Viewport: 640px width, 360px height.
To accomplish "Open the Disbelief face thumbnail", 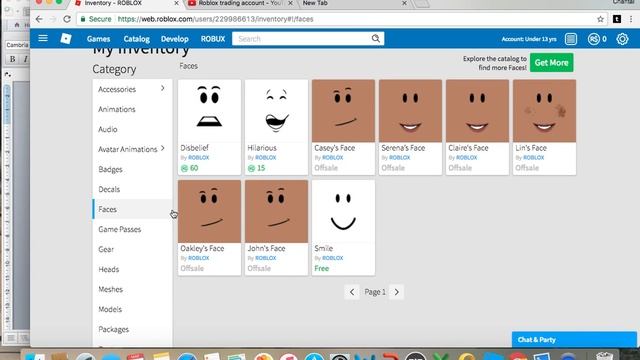I will 209,111.
